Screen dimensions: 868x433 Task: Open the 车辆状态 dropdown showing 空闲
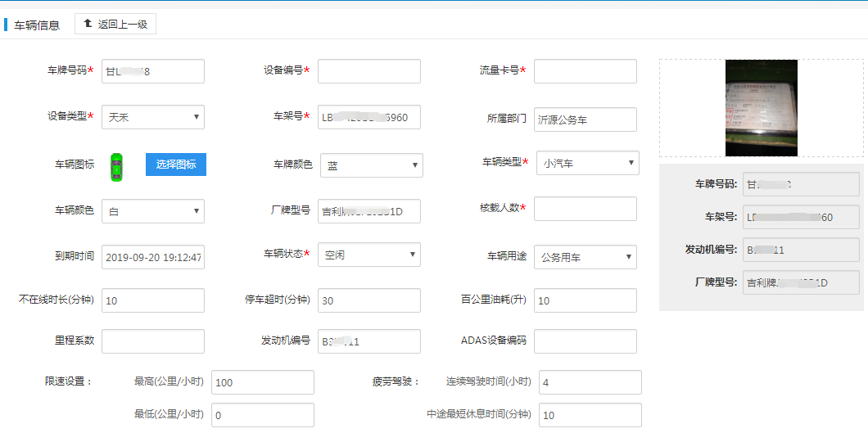coord(369,255)
